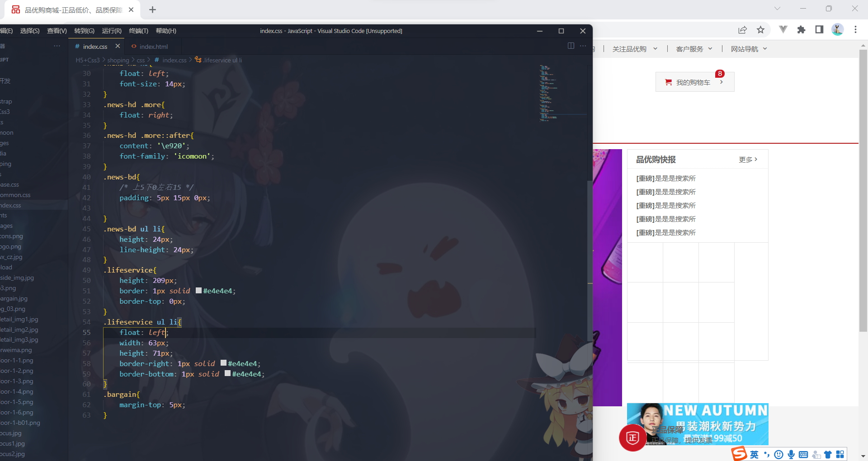Toggle the Chrome side panel icon
The height and width of the screenshot is (461, 868).
[819, 29]
